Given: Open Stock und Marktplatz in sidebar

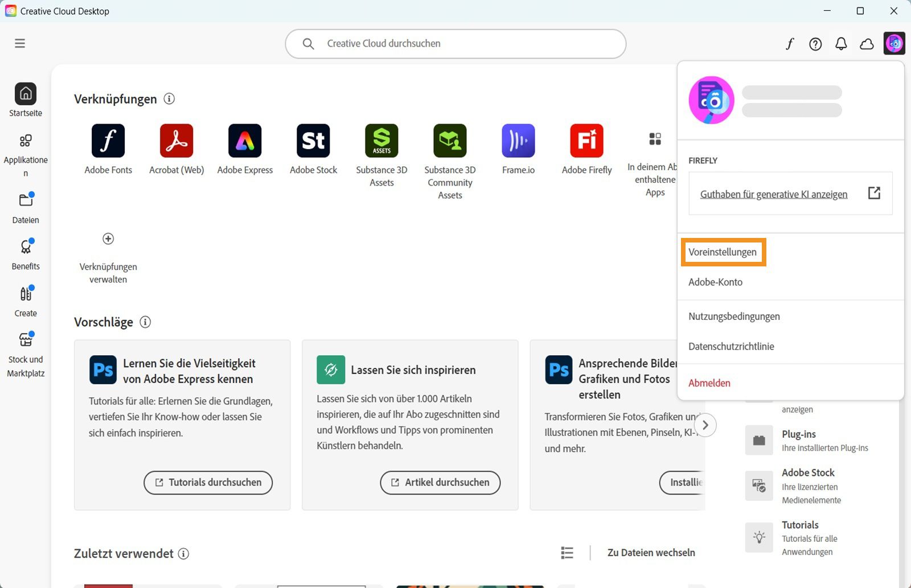Looking at the screenshot, I should click(x=26, y=355).
